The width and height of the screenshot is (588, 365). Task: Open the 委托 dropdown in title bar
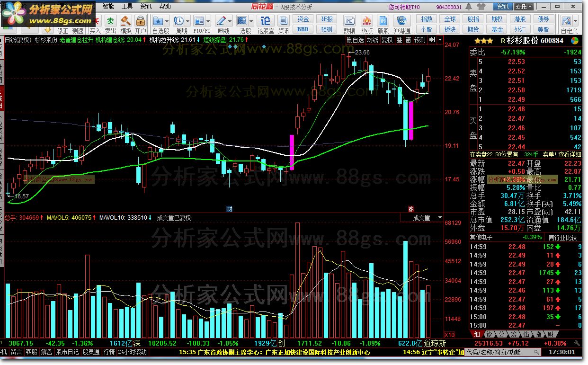[523, 7]
